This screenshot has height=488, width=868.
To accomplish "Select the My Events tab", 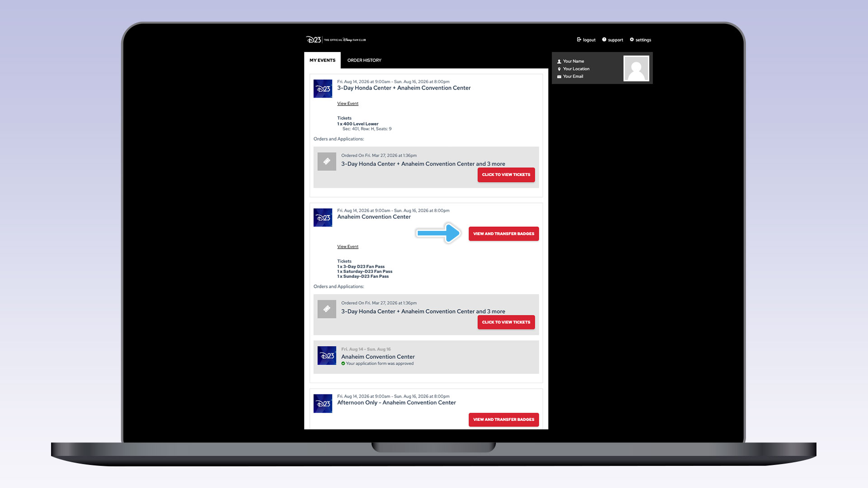I will click(322, 60).
